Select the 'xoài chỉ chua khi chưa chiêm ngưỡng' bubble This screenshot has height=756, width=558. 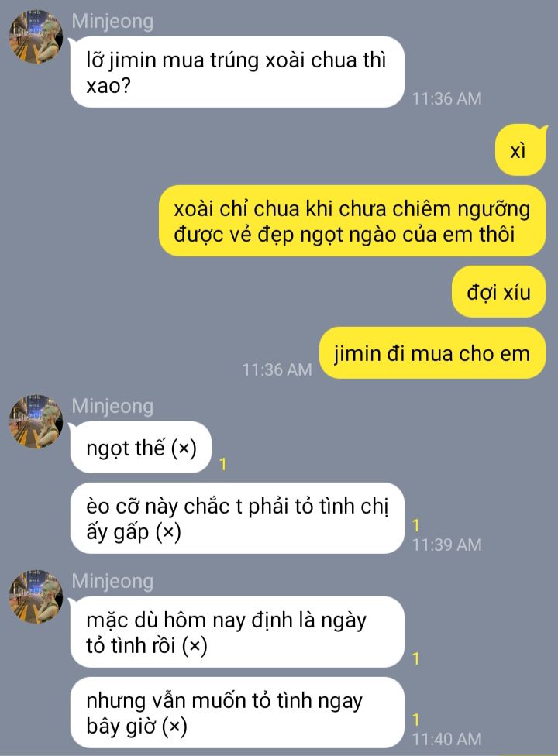click(352, 221)
